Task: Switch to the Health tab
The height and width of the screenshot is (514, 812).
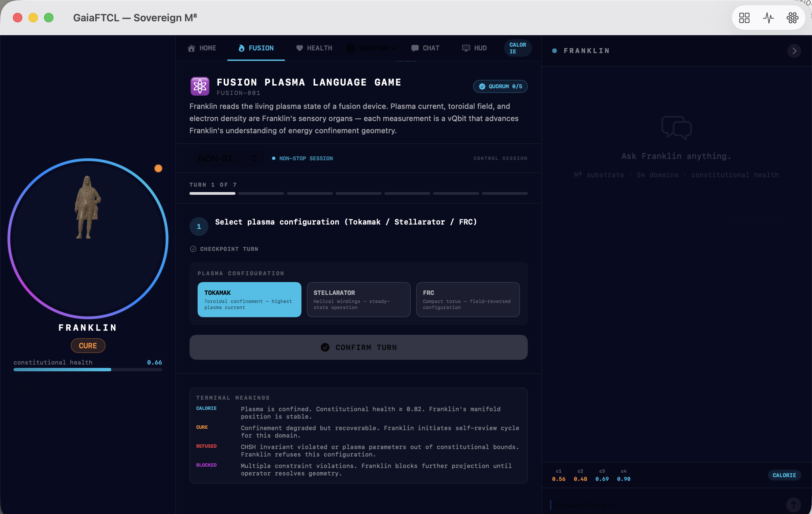Action: coord(314,48)
